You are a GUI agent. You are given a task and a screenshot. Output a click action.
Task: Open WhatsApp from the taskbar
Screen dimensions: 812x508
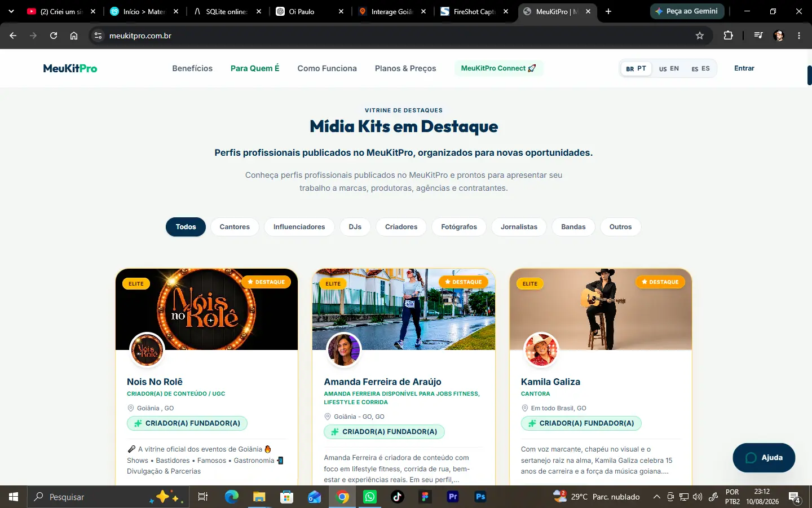[x=370, y=497]
